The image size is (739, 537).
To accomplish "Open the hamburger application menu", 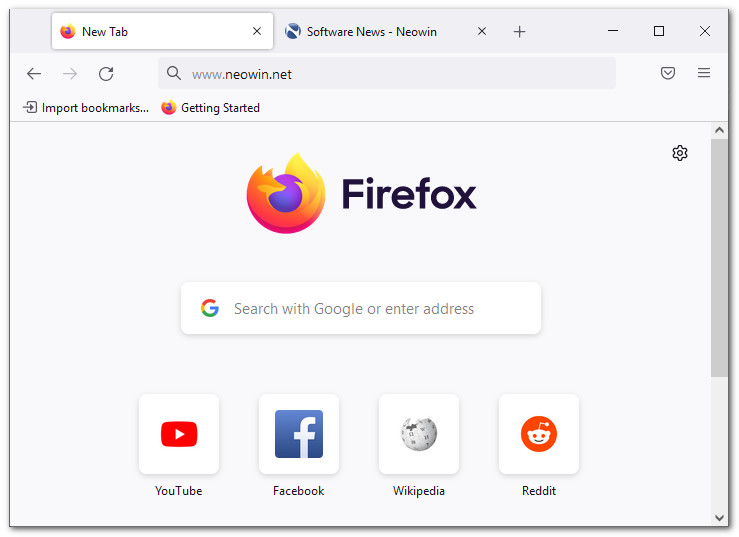I will [x=704, y=73].
